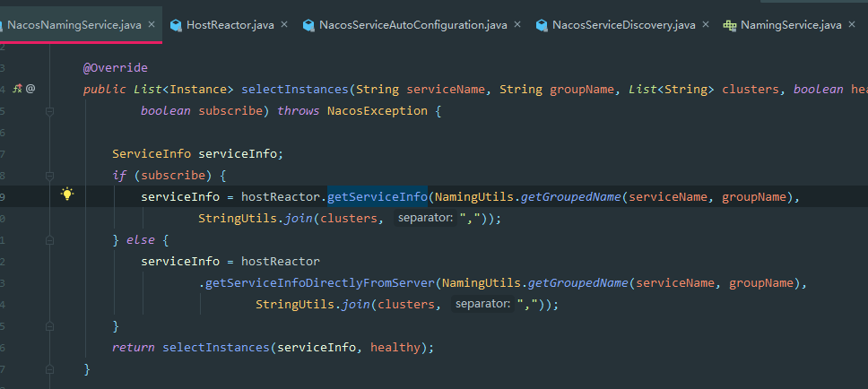Click the class icon on NacosServiceAutoConfiguration.java tab
The width and height of the screenshot is (868, 389).
(308, 25)
